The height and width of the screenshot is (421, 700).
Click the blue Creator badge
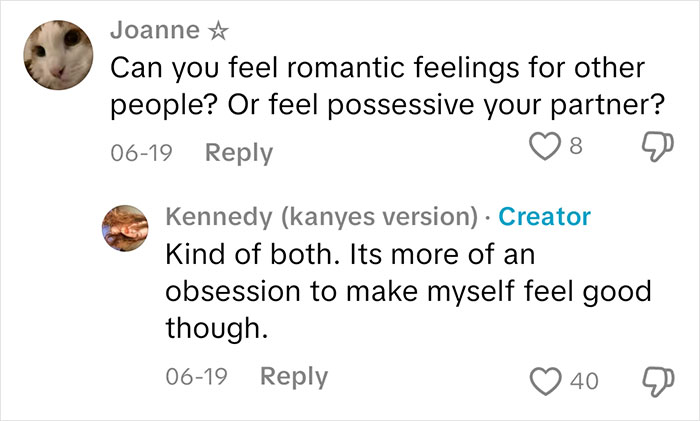pyautogui.click(x=543, y=216)
